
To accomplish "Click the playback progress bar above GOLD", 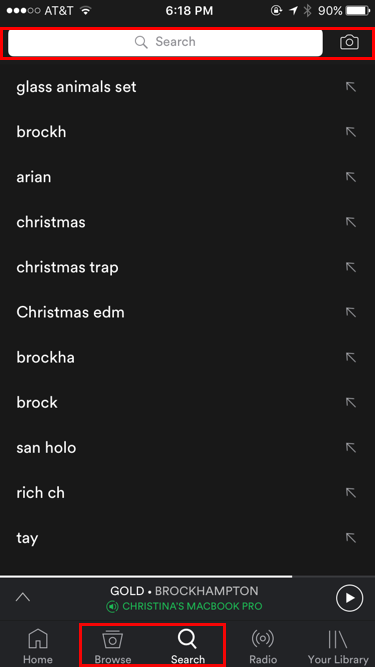I will coord(188,576).
